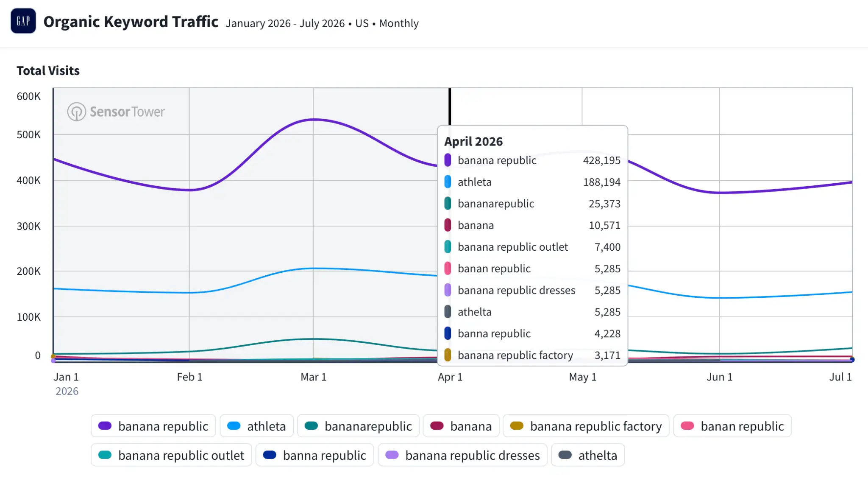This screenshot has height=484, width=868.
Task: Click the athelta tooltip label
Action: point(474,312)
